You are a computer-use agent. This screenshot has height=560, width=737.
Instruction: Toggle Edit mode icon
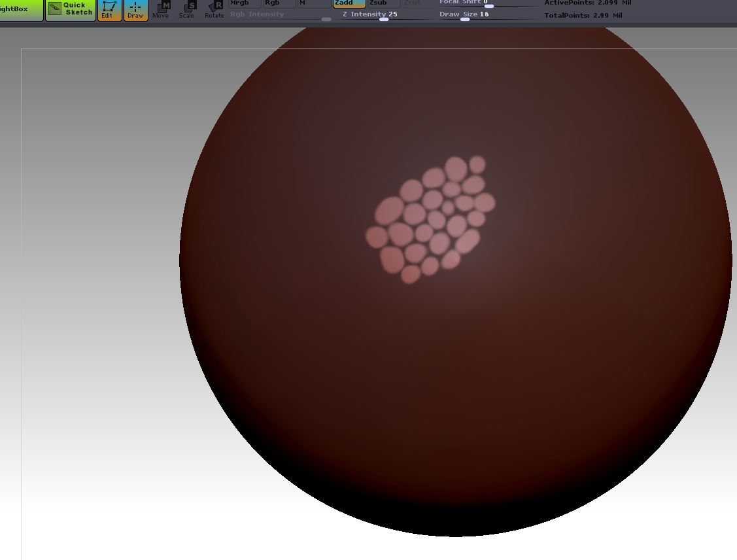point(109,10)
